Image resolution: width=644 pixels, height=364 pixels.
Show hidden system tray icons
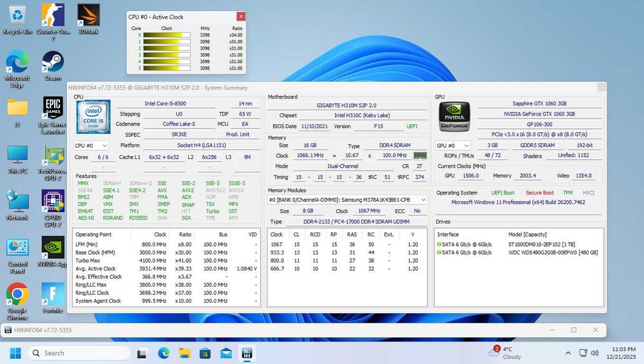567,353
